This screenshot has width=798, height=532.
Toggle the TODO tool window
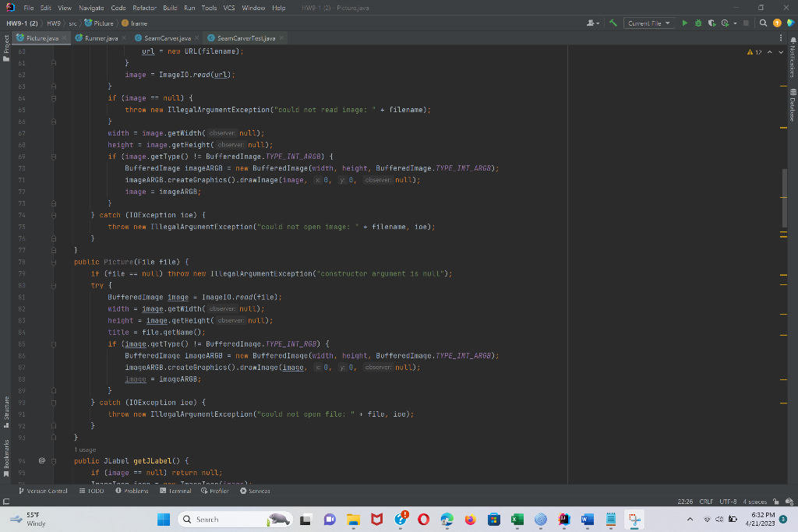[x=92, y=491]
